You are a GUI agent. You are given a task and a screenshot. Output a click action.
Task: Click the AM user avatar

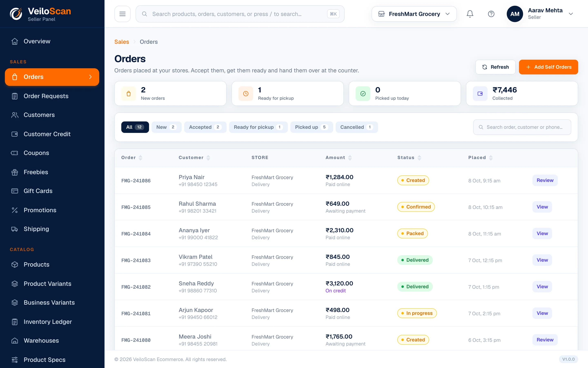pyautogui.click(x=515, y=14)
